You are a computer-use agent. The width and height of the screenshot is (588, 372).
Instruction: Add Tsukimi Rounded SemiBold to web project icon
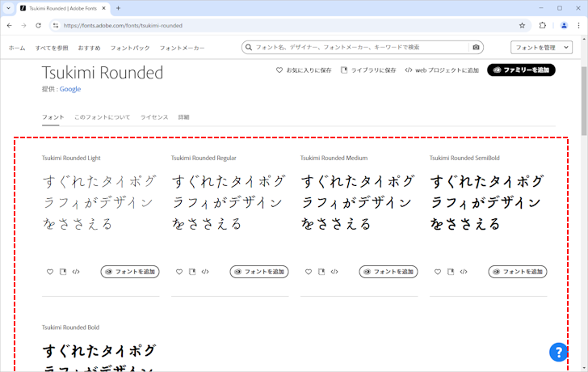point(464,272)
